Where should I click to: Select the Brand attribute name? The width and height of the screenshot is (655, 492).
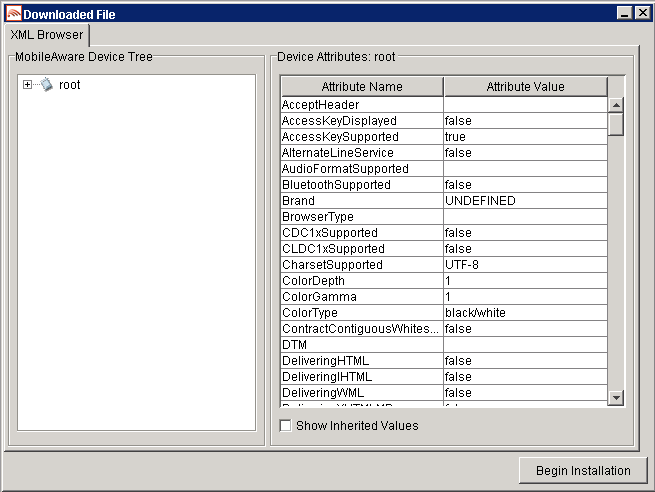pyautogui.click(x=362, y=200)
